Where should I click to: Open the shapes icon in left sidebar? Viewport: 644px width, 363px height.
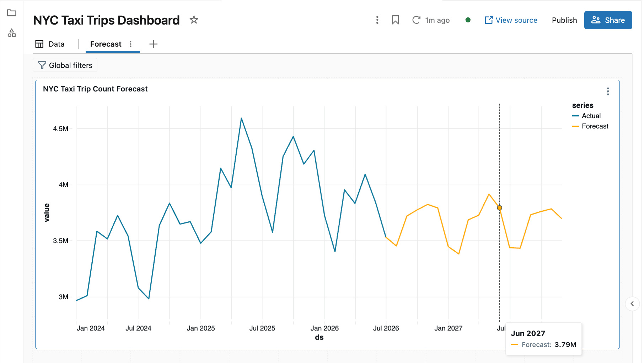[x=12, y=33]
